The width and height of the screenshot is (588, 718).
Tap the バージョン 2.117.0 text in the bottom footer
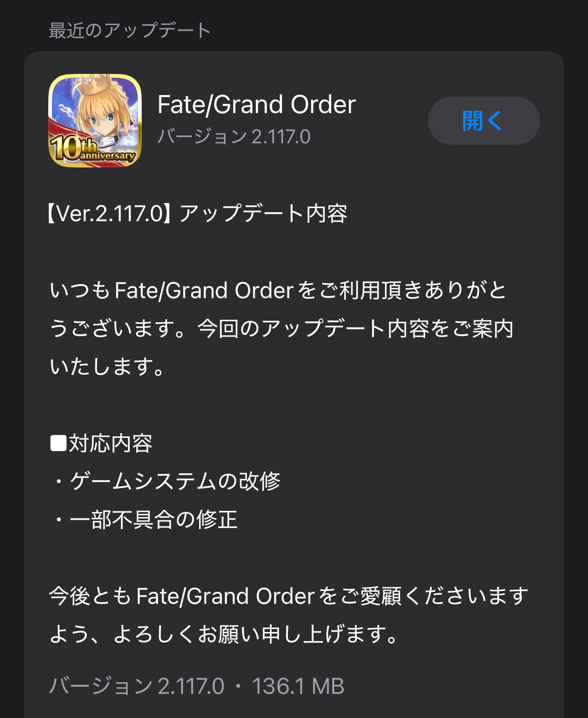pos(136,686)
